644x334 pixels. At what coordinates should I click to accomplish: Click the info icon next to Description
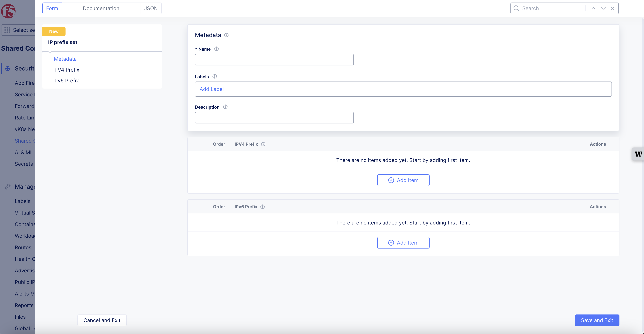(x=225, y=107)
